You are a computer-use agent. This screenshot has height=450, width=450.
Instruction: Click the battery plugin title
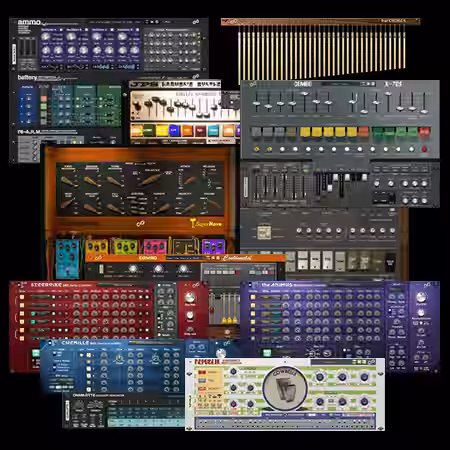(x=27, y=77)
